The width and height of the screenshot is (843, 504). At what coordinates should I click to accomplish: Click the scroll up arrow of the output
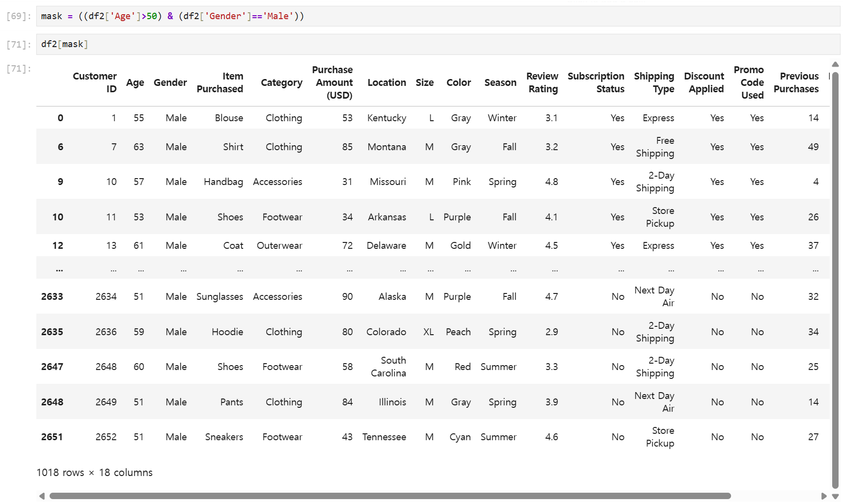[x=835, y=64]
